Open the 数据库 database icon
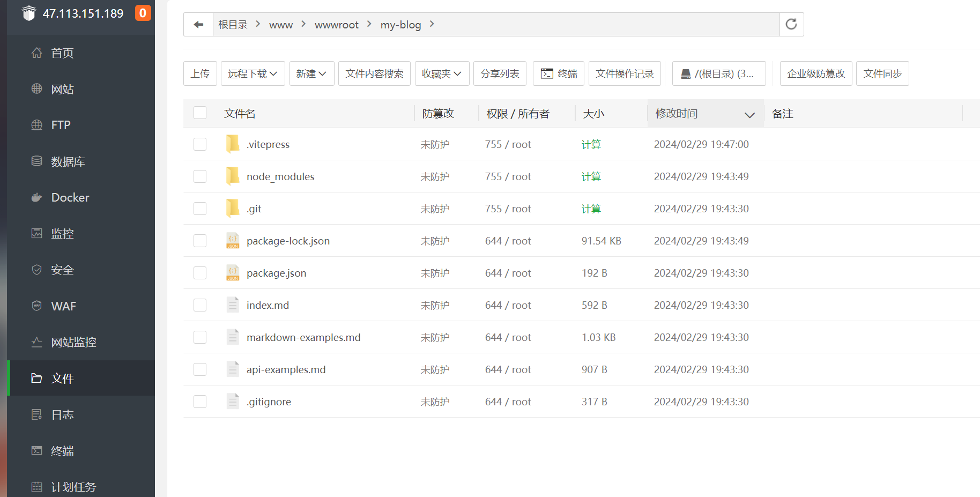980x497 pixels. [36, 161]
